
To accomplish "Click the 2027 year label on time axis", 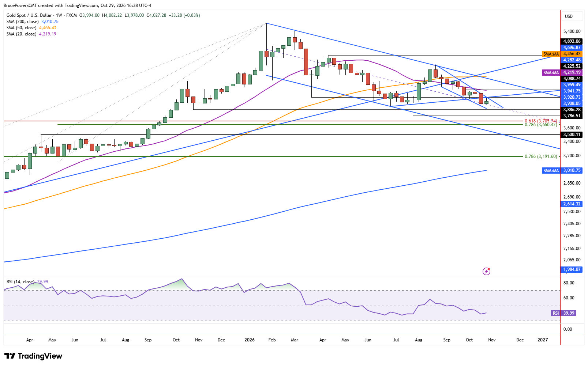I will click(543, 340).
